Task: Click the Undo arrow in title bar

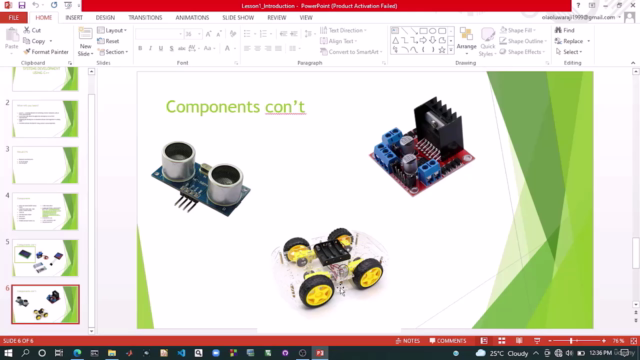Action: click(x=36, y=5)
